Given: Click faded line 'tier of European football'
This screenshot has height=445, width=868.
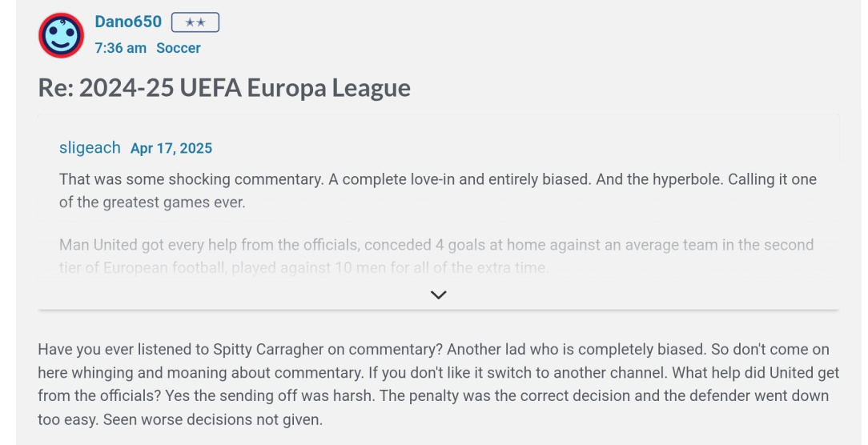Looking at the screenshot, I should (x=304, y=268).
